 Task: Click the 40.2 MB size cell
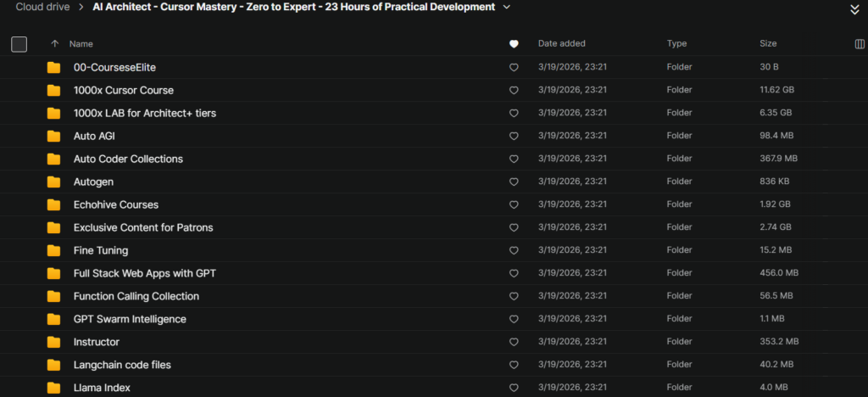[776, 364]
